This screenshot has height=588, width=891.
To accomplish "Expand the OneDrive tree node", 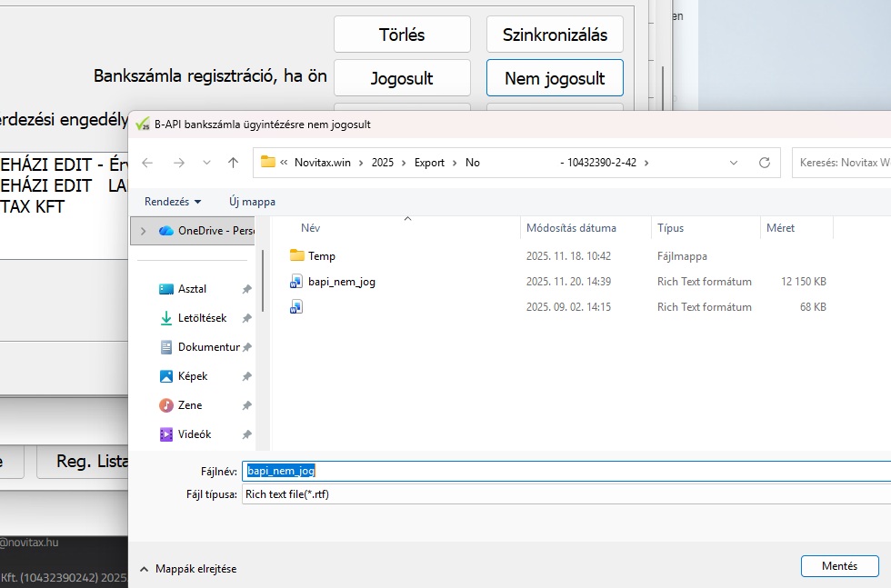I will point(143,231).
